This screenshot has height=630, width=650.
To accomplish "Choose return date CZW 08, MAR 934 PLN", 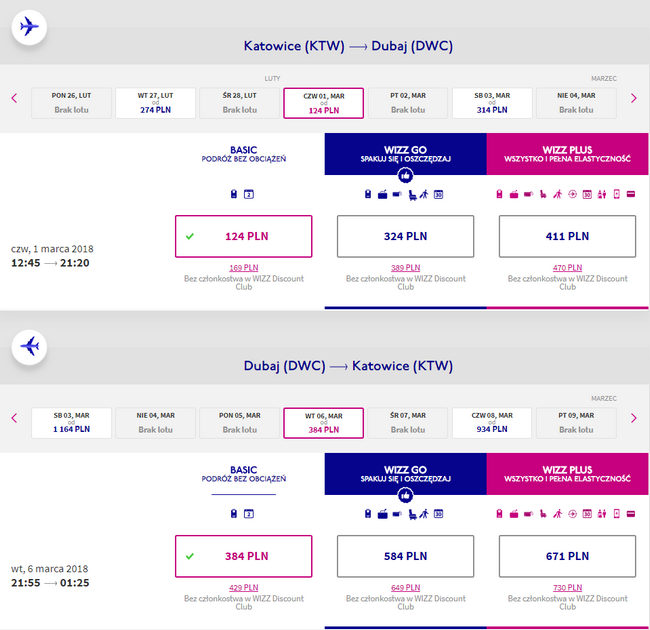I will [x=492, y=423].
